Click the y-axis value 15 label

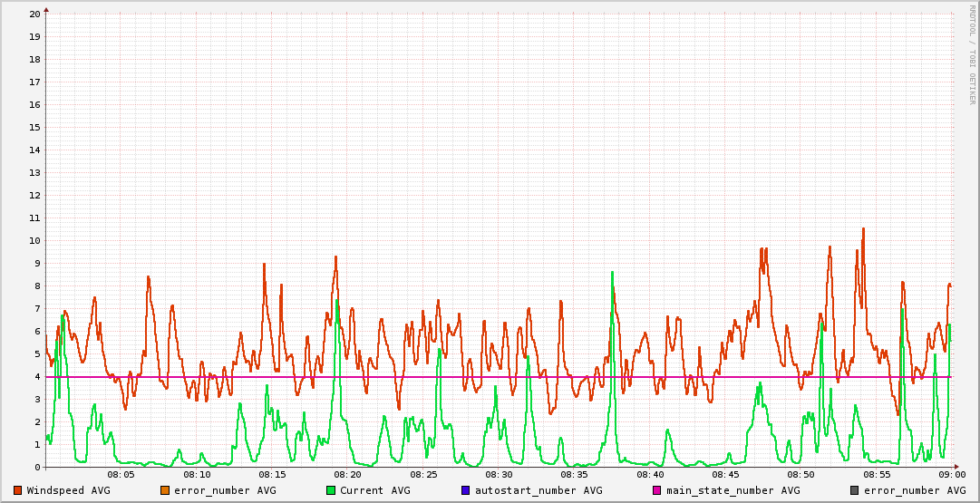tap(34, 128)
